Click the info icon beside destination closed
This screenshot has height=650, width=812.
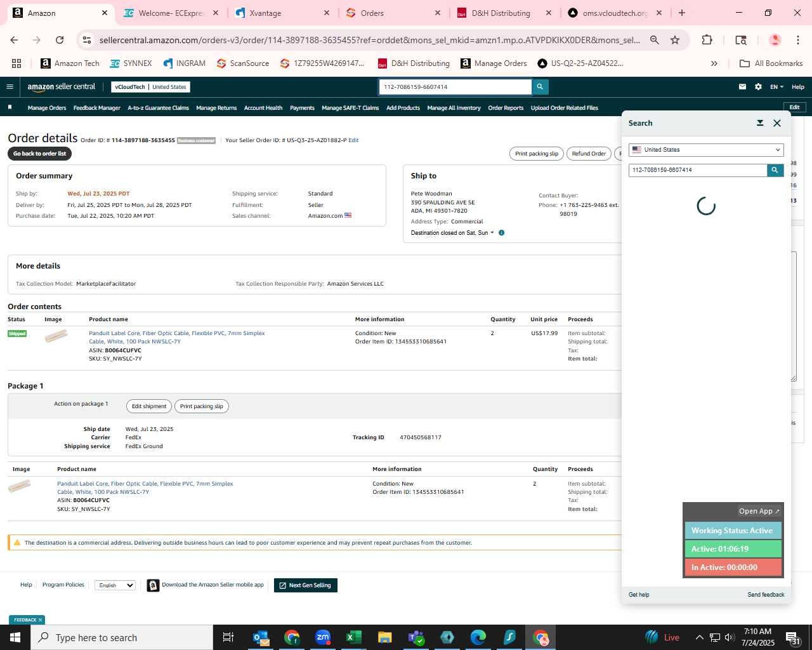coord(501,233)
